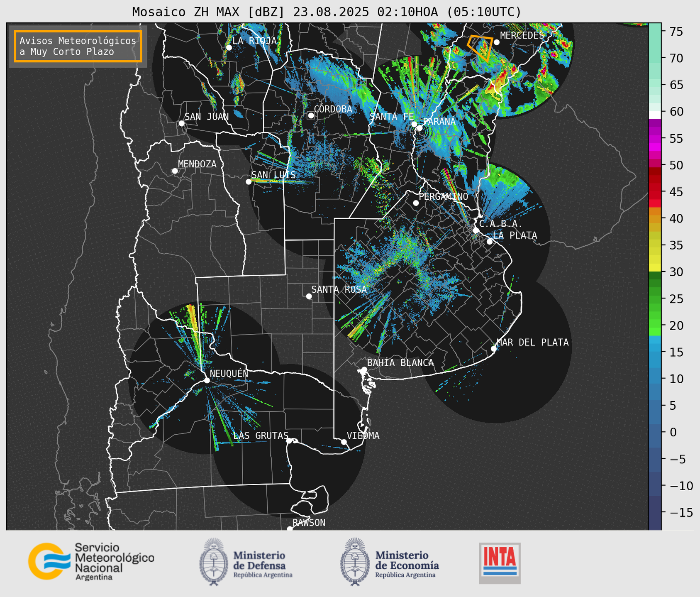Click the LAS GRUTAS city dot
700x597 pixels.
[289, 440]
